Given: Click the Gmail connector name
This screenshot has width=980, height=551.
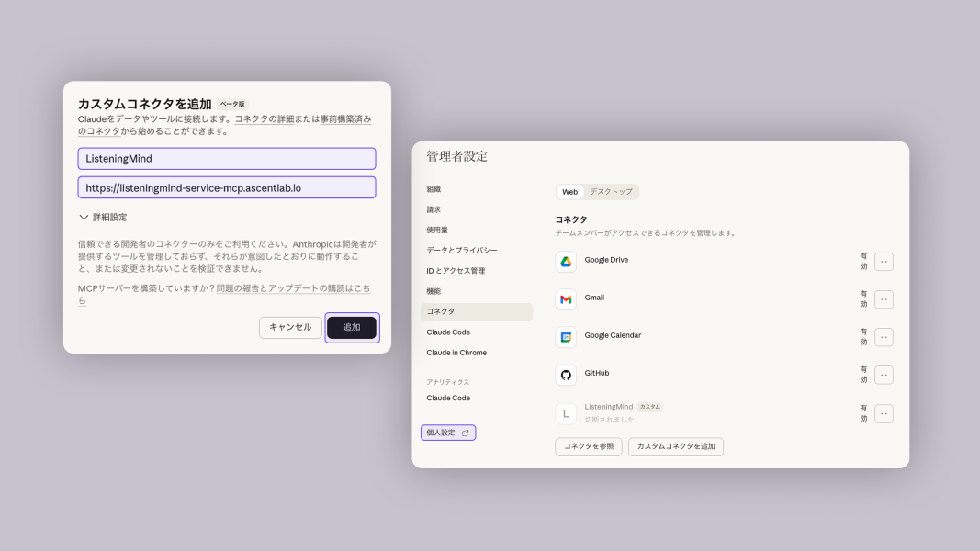Looking at the screenshot, I should pos(594,298).
